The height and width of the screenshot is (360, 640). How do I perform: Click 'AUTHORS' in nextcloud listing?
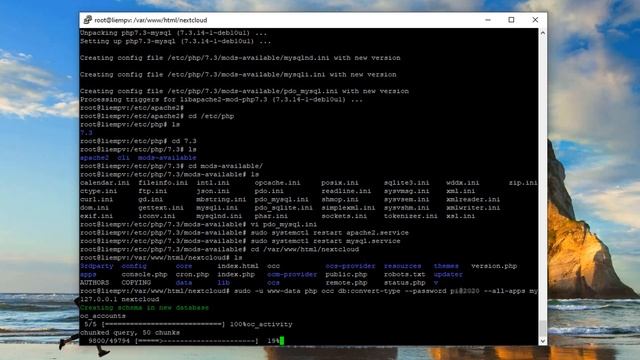[95, 282]
